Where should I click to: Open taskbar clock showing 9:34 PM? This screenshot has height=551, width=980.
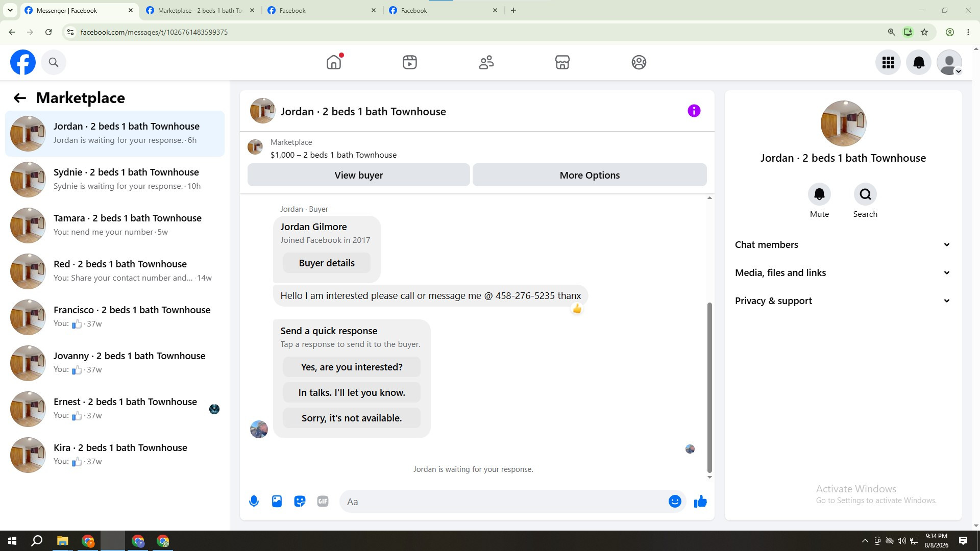(x=936, y=541)
